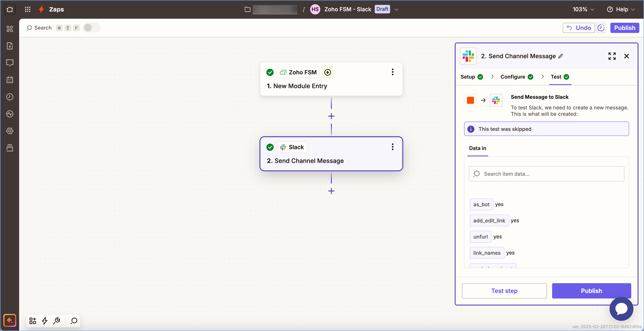Open the calendar schedule sidebar icon

(10, 80)
